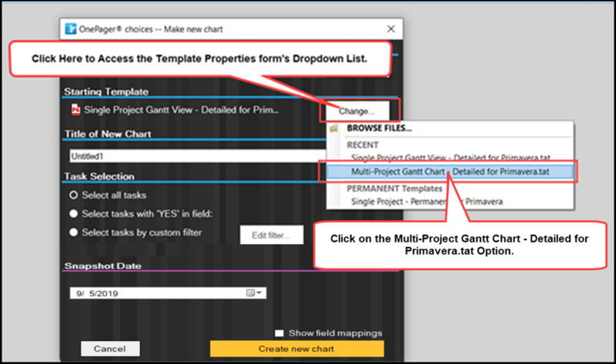Click the Title of New Chart field 'Untitled1'

[x=198, y=156]
